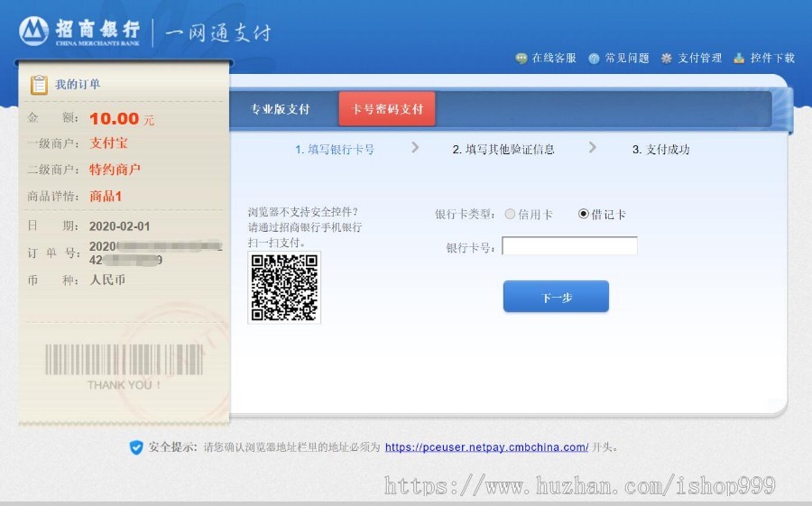Click step 1. 填写银行卡号
Screen dimensions: 812x506
[335, 150]
